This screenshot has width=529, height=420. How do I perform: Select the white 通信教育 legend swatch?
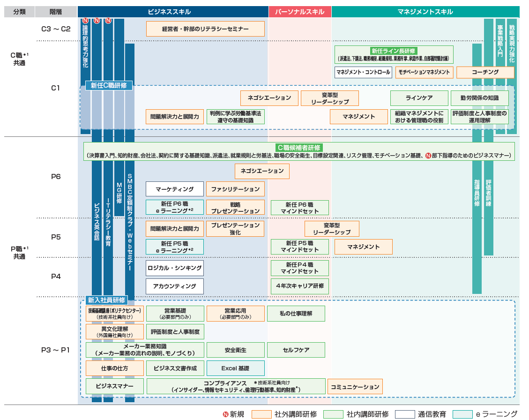pyautogui.click(x=405, y=414)
